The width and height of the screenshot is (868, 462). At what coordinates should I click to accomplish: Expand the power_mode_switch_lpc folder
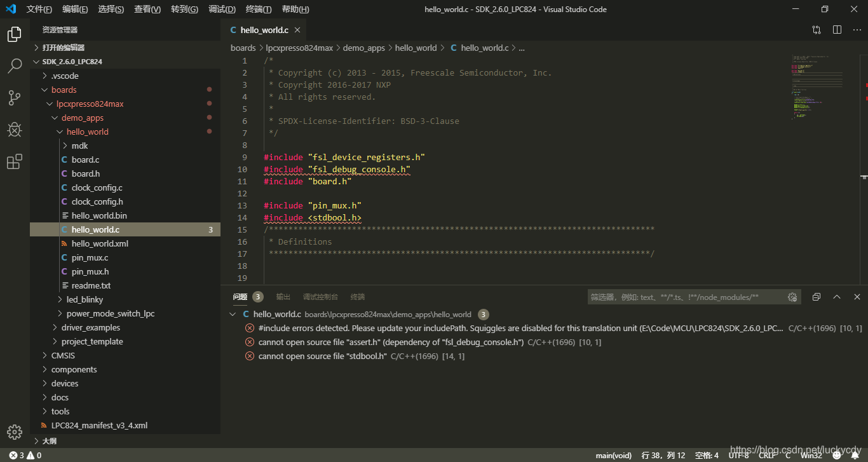tap(125, 313)
